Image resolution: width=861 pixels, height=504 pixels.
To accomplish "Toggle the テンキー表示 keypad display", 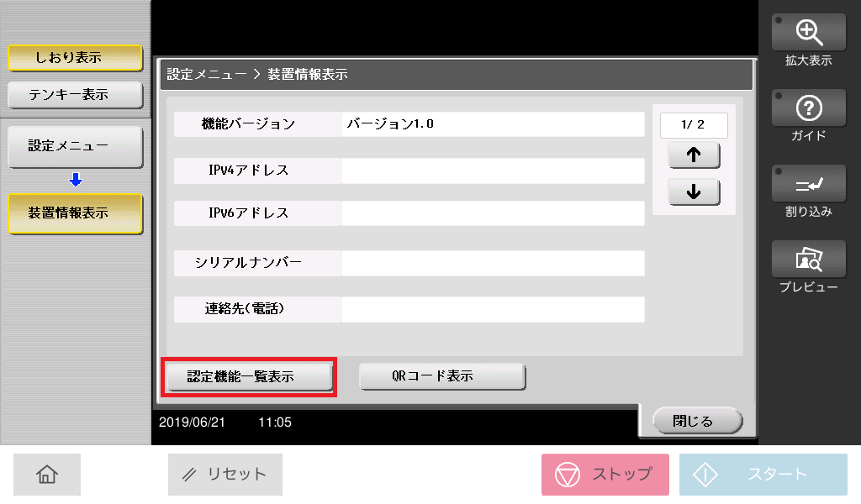I will [75, 95].
